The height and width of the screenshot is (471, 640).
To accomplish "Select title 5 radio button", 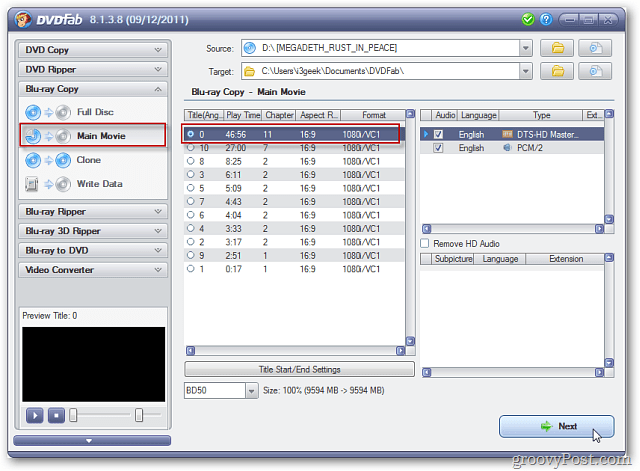I will [191, 188].
